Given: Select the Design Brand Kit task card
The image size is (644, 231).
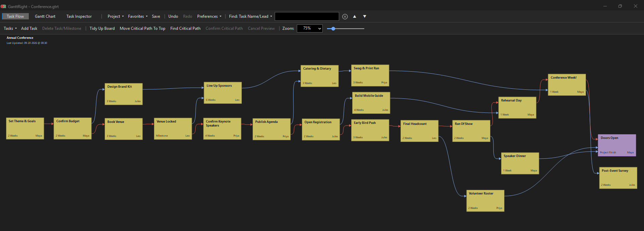Looking at the screenshot, I should (124, 94).
